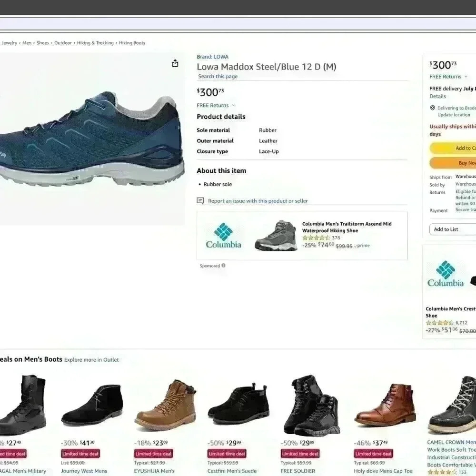Click the Add to Cart button
Image resolution: width=476 pixels, height=476 pixels.
pyautogui.click(x=453, y=148)
